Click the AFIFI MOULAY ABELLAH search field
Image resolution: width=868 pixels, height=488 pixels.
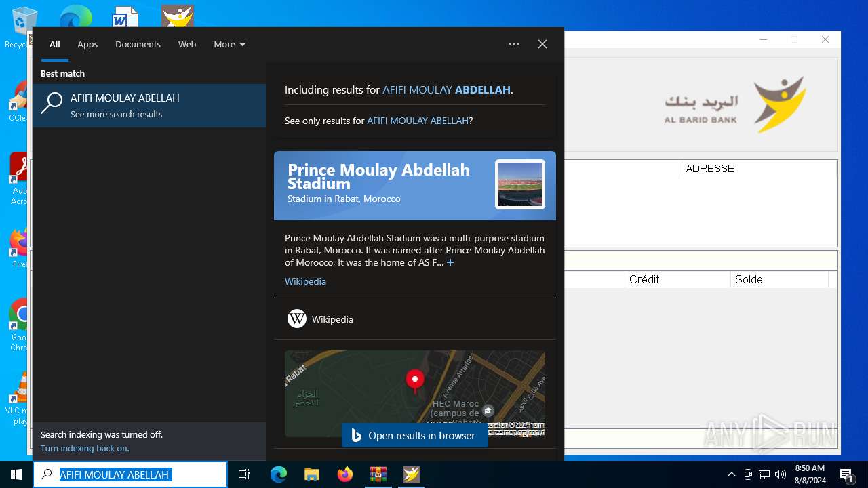(x=130, y=474)
